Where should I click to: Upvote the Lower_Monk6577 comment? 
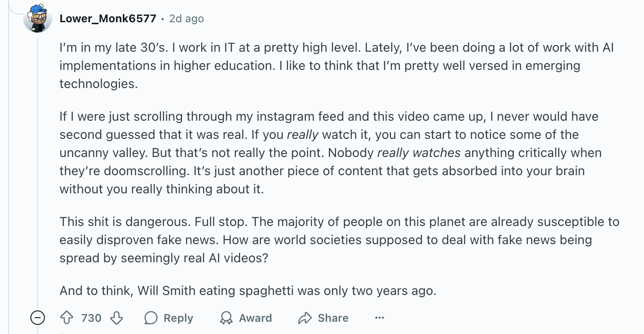click(67, 318)
